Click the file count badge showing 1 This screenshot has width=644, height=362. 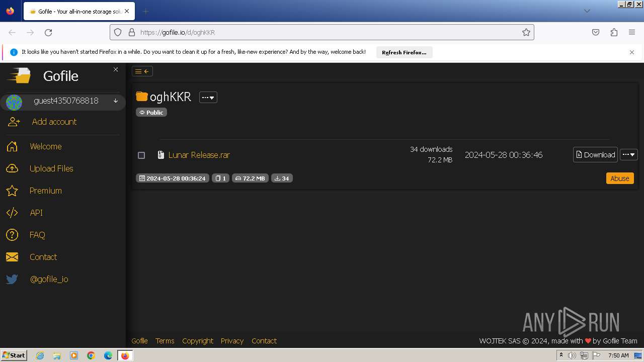click(220, 178)
